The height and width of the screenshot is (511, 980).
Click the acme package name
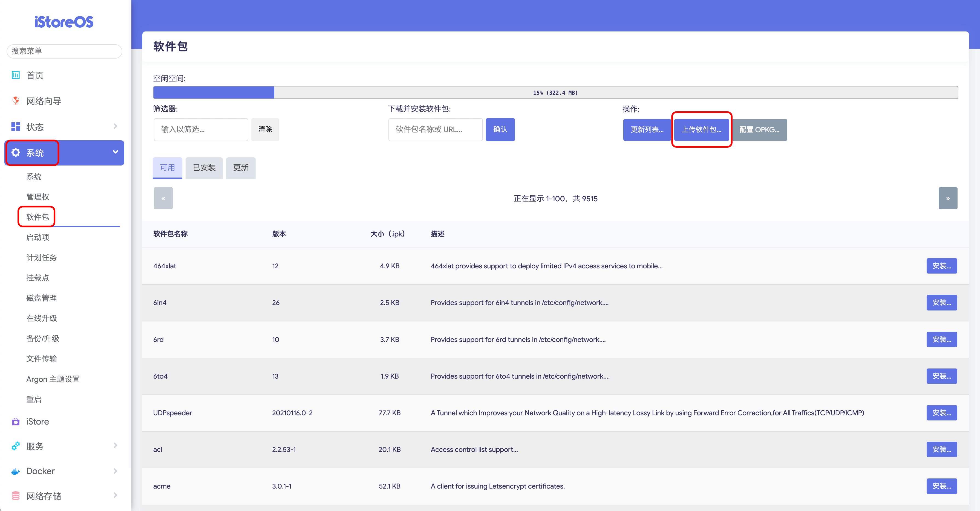(x=162, y=486)
